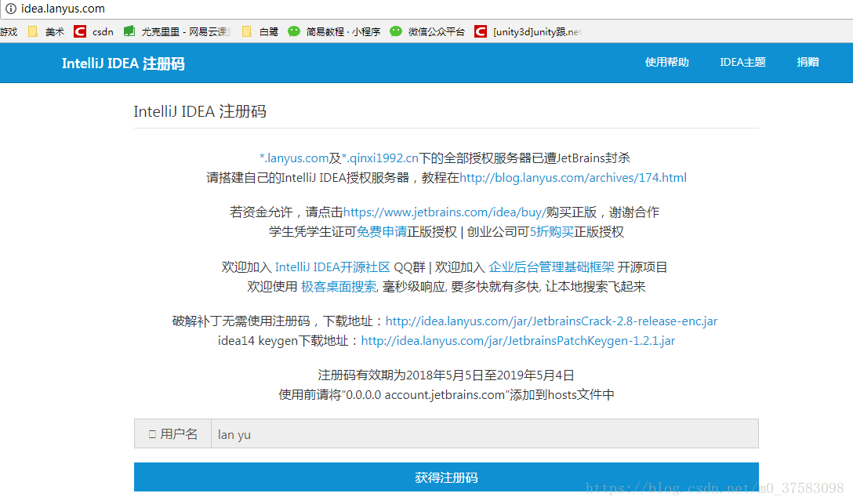Open the 捐赠 menu item
The image size is (853, 504).
[x=808, y=62]
